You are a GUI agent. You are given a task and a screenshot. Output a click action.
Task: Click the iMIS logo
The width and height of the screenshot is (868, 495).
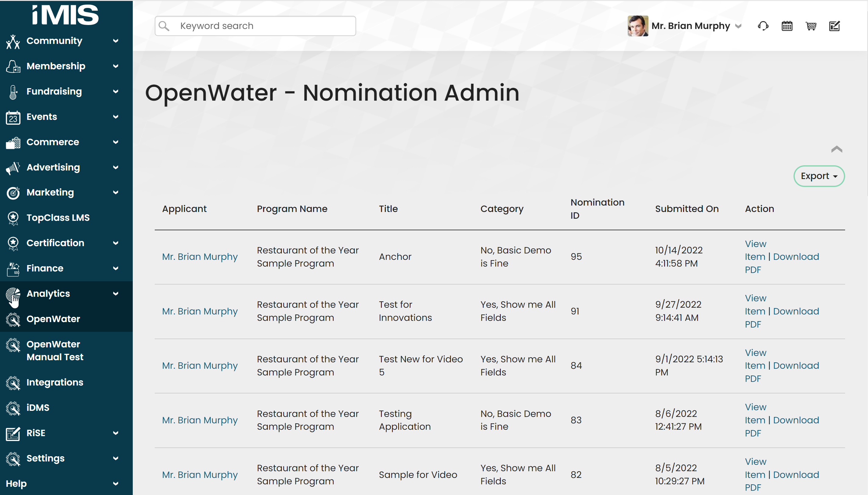(65, 15)
